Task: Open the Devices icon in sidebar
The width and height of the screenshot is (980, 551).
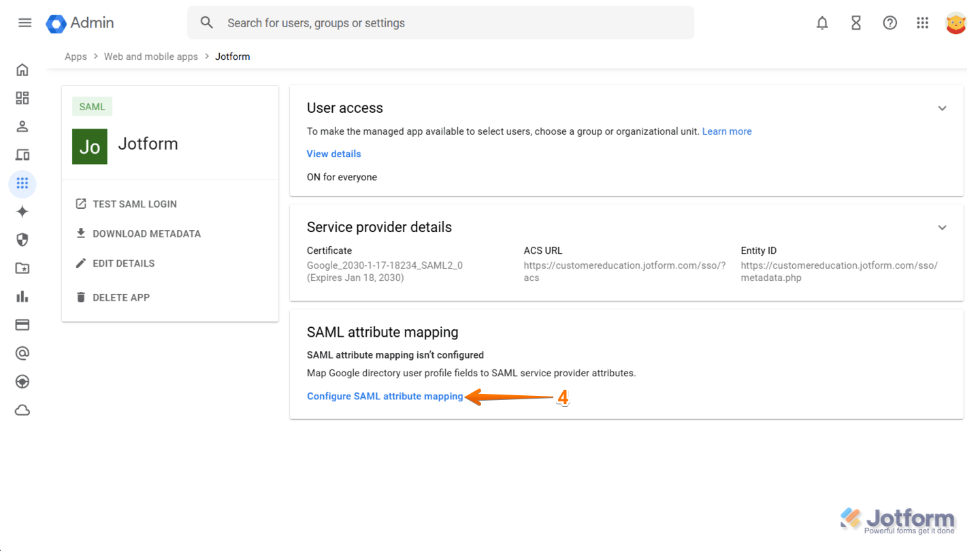Action: [x=22, y=155]
